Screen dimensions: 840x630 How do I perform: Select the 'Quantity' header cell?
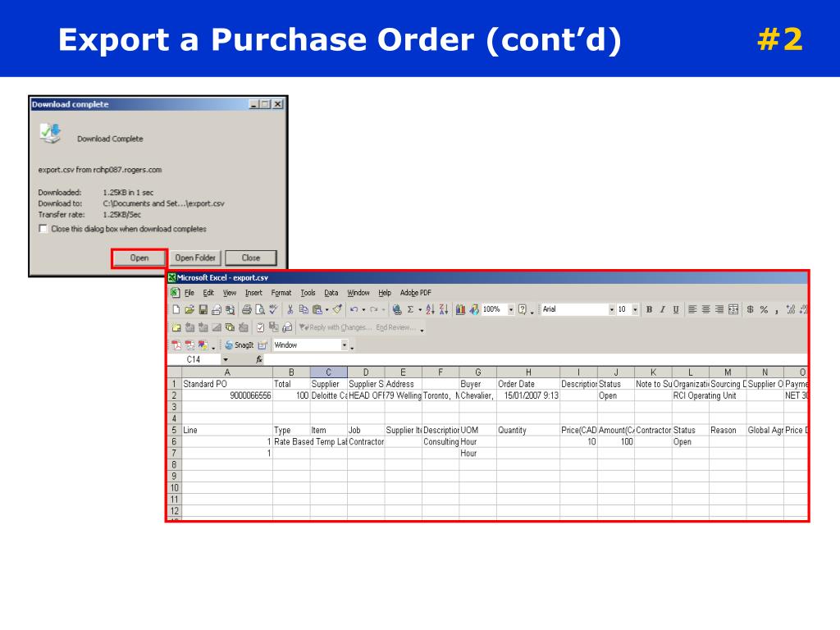click(x=528, y=430)
